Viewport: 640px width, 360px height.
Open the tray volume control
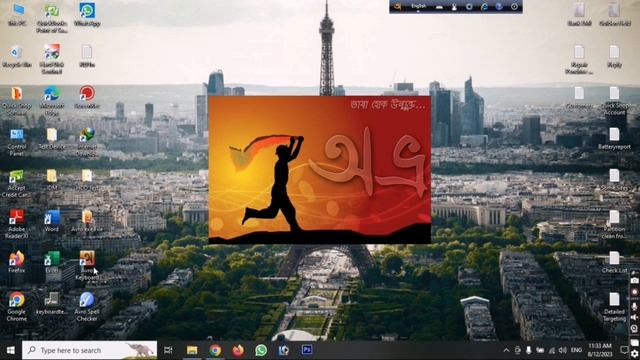pyautogui.click(x=563, y=350)
